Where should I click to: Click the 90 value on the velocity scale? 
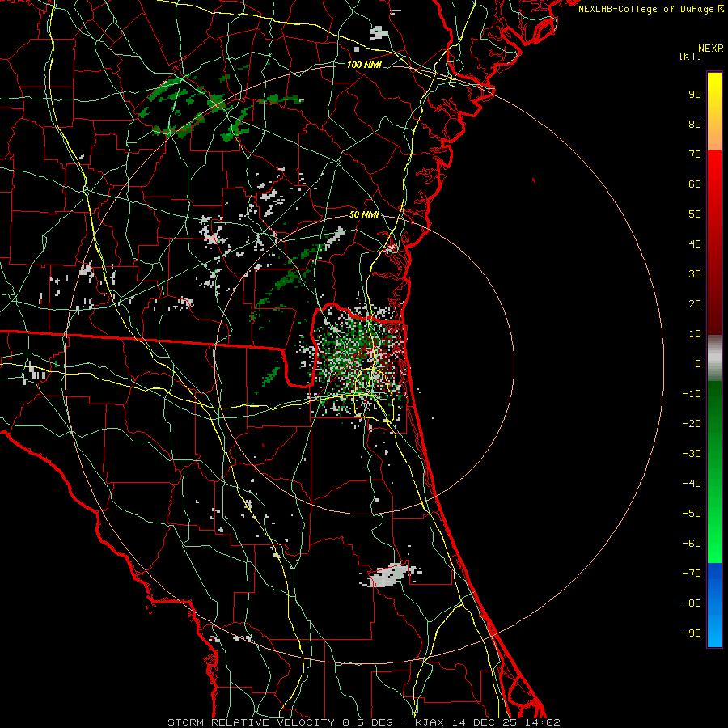coord(695,95)
